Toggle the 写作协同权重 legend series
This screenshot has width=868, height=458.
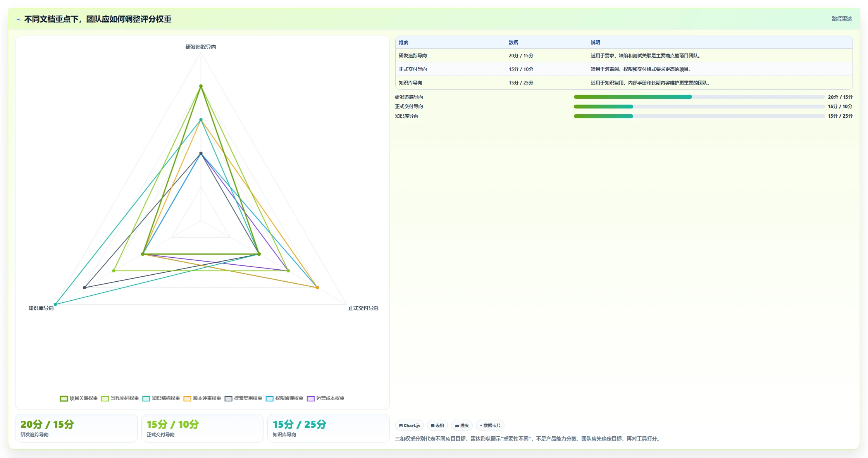pyautogui.click(x=120, y=398)
